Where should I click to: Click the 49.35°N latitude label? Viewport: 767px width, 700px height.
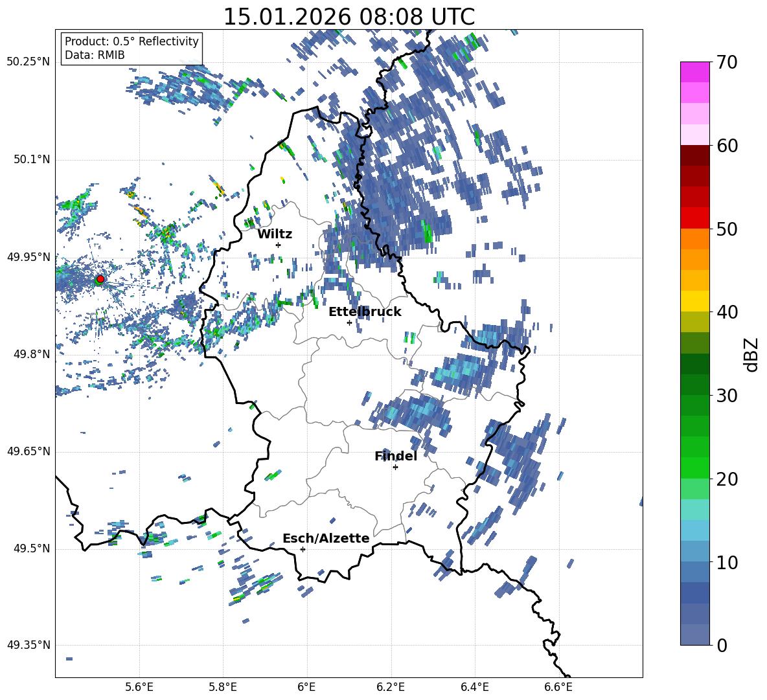[29, 645]
